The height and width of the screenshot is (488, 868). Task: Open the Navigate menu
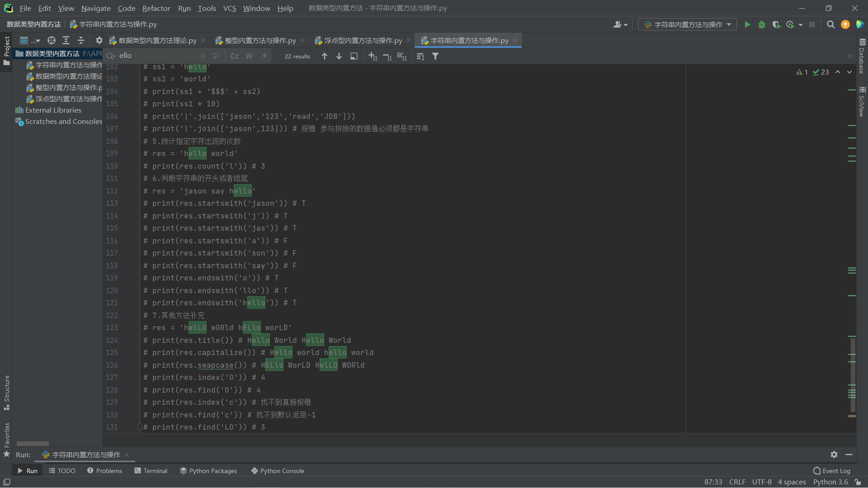pos(96,8)
